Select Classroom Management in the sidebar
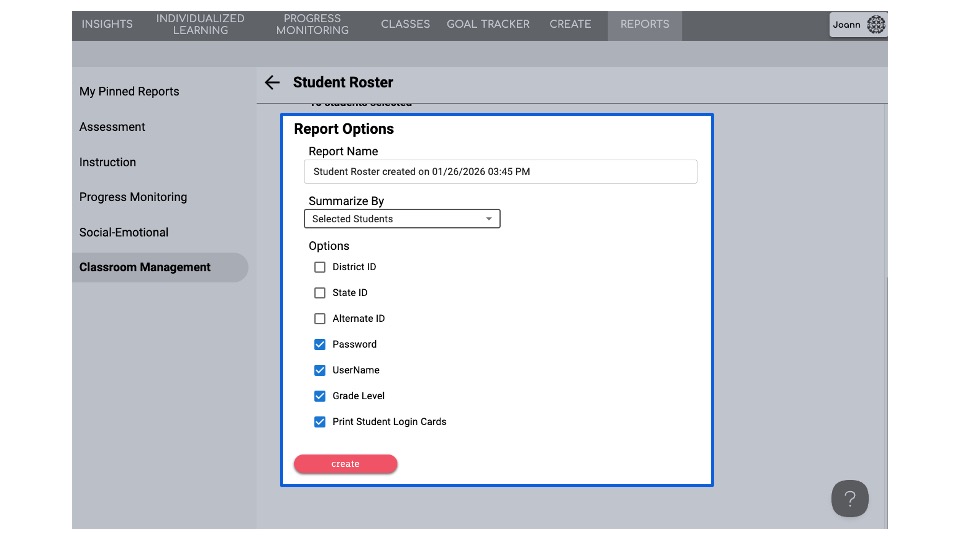Image resolution: width=960 pixels, height=540 pixels. click(x=160, y=268)
